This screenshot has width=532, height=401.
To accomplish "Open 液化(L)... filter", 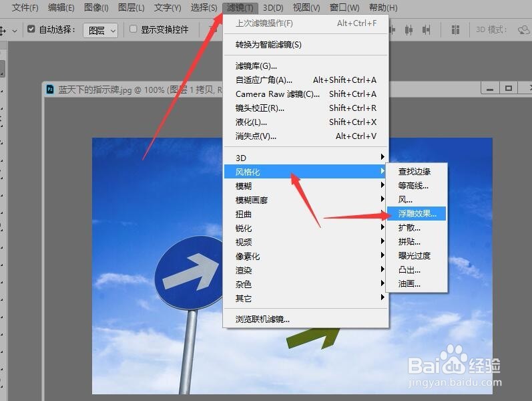I will [x=306, y=122].
